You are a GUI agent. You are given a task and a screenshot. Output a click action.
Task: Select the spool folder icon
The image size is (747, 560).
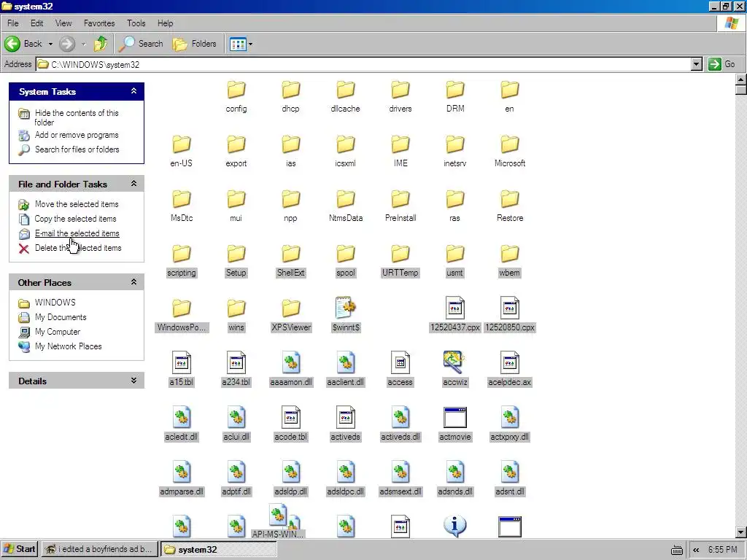point(345,254)
